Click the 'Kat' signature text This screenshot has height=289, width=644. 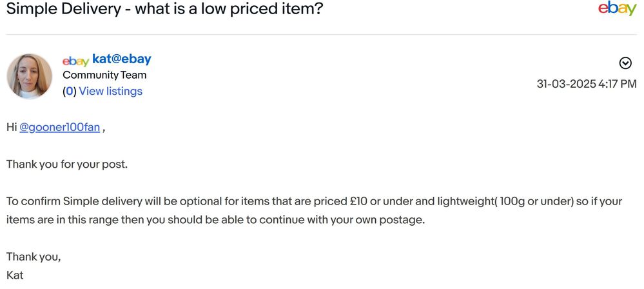tap(15, 275)
